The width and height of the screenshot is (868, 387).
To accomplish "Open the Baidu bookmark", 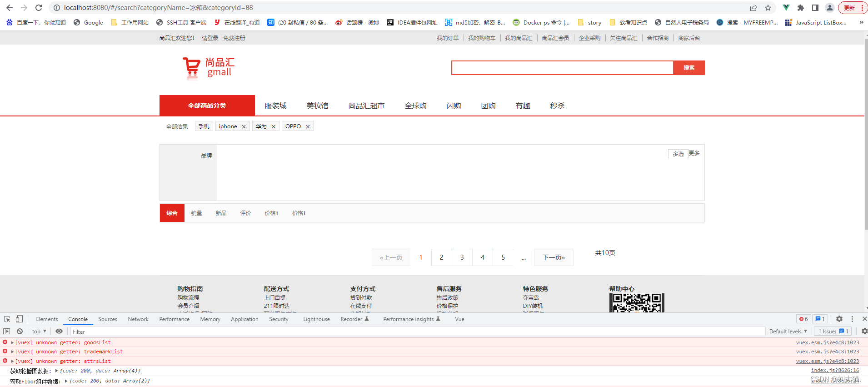I will point(36,22).
